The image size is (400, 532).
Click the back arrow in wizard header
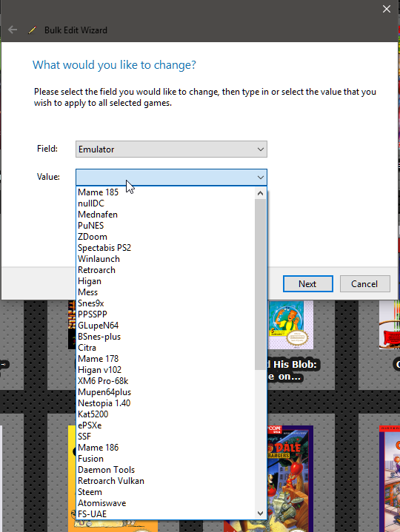13,30
